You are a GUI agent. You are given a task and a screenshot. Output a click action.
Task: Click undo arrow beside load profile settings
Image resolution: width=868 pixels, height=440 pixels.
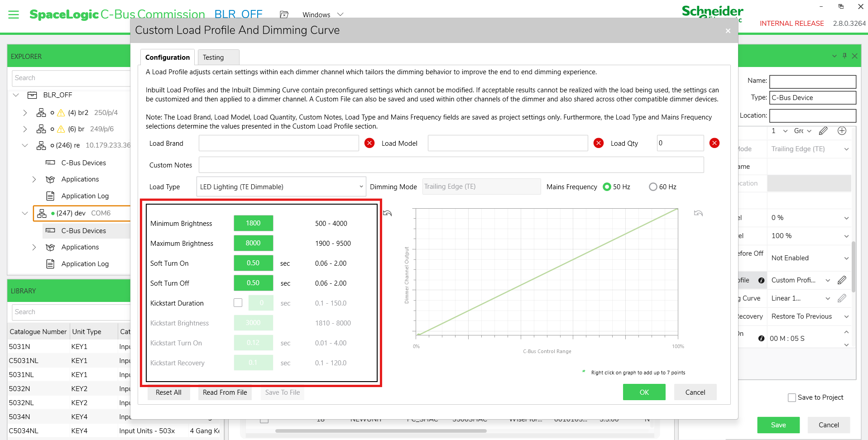point(388,213)
